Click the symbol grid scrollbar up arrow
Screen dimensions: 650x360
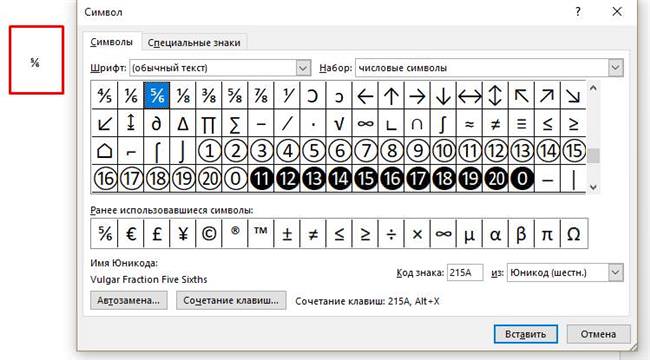pyautogui.click(x=593, y=88)
